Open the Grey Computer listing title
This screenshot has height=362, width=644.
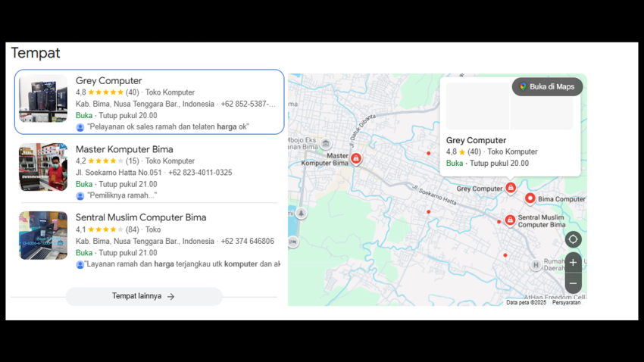click(108, 81)
